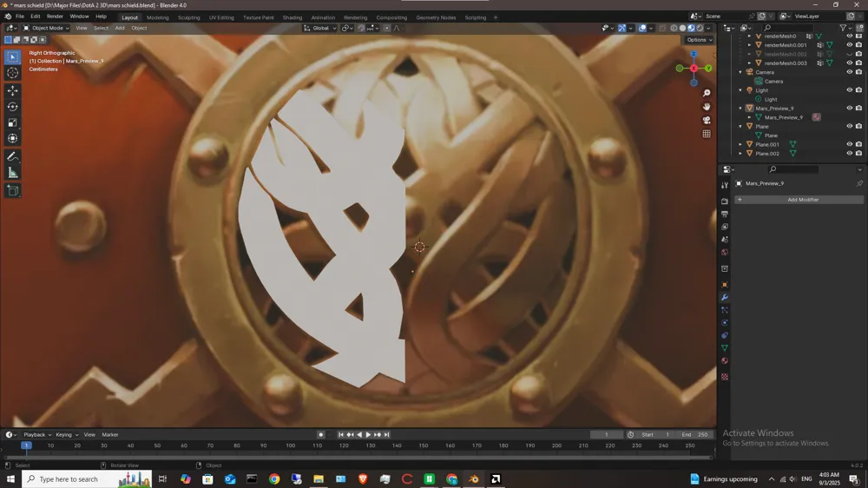868x488 pixels.
Task: Toggle camera view with camera gizmo
Action: coord(707,120)
